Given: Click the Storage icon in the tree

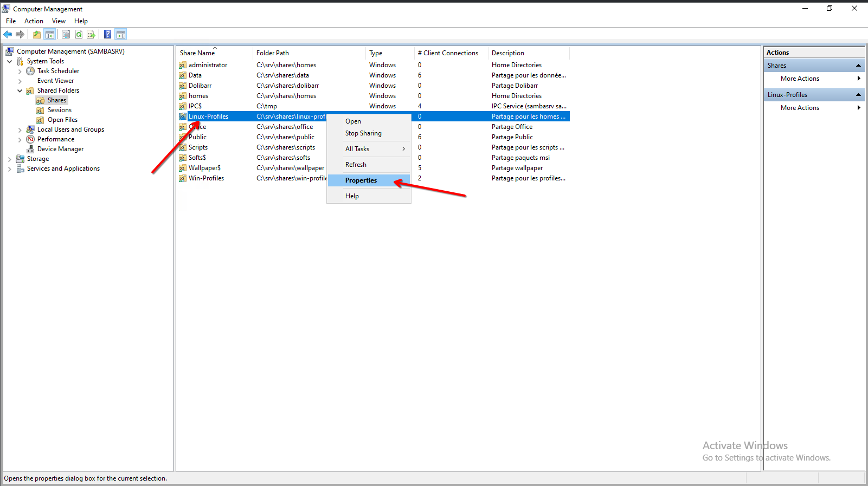Looking at the screenshot, I should [20, 159].
